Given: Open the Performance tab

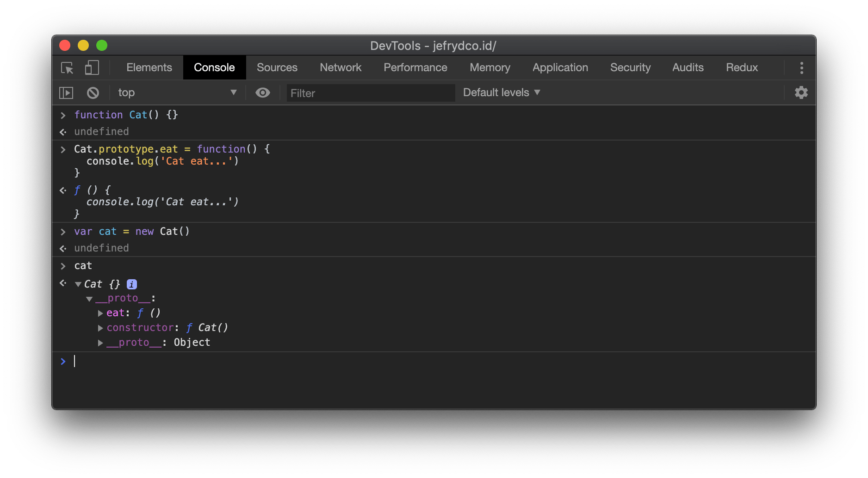Looking at the screenshot, I should point(415,67).
